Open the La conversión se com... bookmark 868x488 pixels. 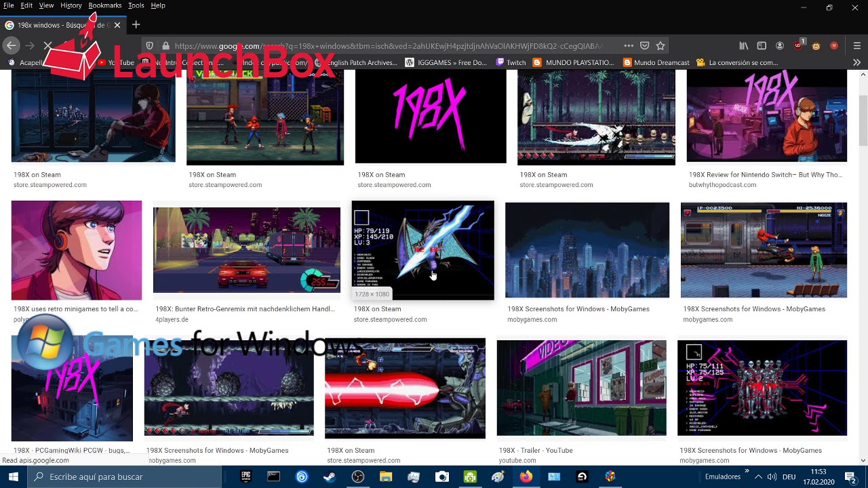tap(737, 62)
